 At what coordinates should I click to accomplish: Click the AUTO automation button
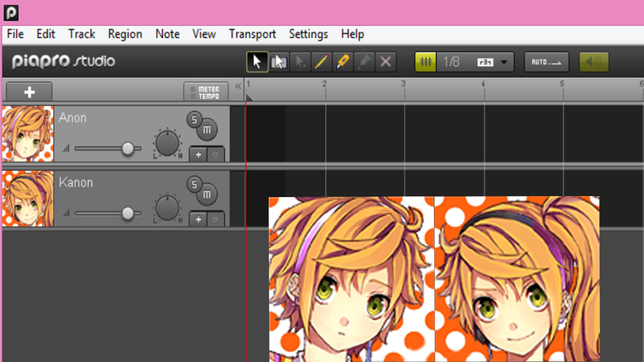click(546, 61)
